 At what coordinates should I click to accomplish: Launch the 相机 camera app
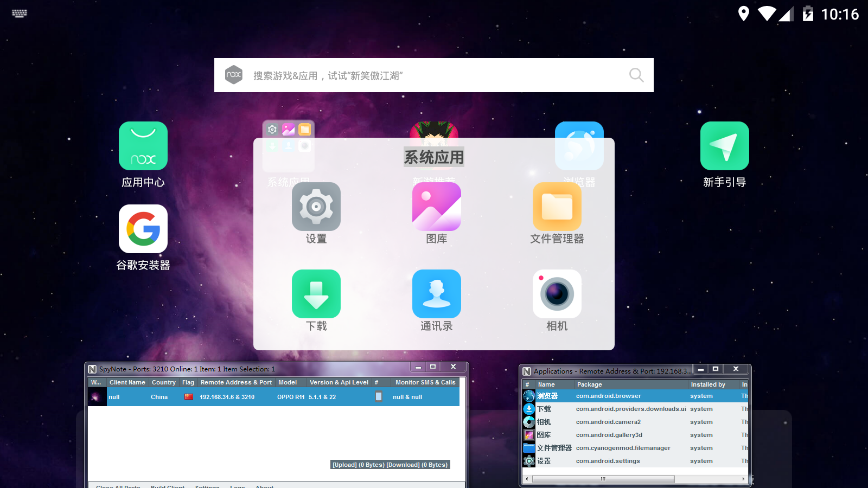[557, 294]
